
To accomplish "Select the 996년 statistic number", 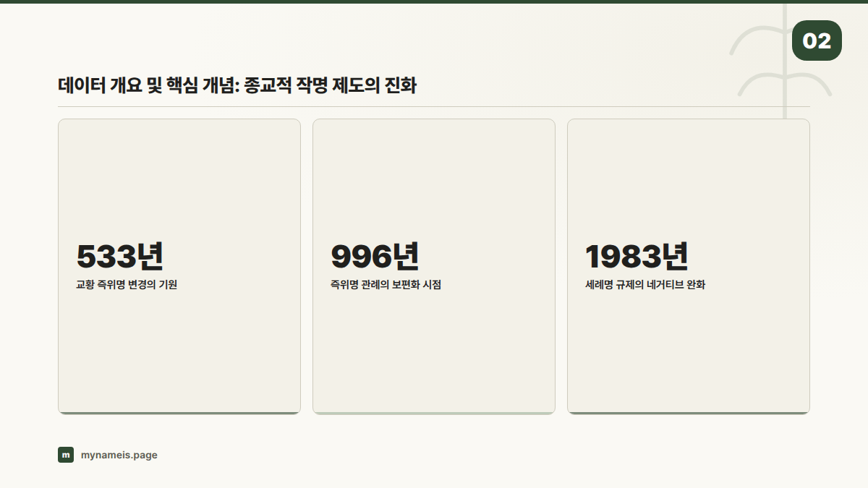I will [375, 256].
